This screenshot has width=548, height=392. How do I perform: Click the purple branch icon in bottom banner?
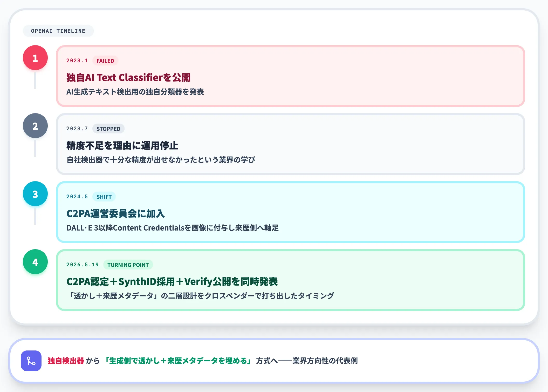coord(31,361)
